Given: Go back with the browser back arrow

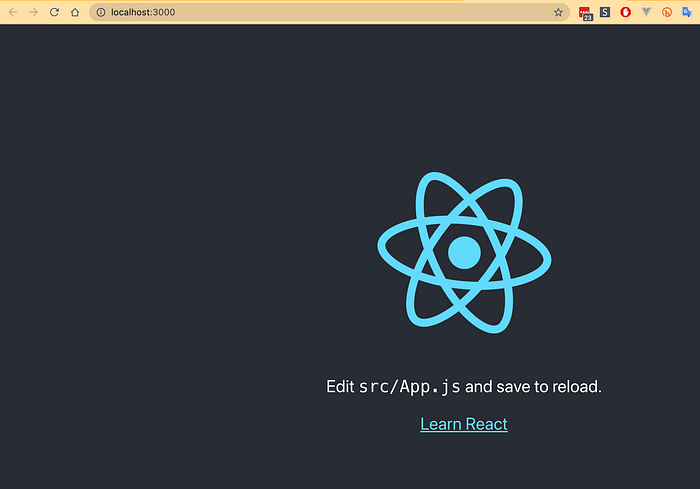Looking at the screenshot, I should 13,12.
